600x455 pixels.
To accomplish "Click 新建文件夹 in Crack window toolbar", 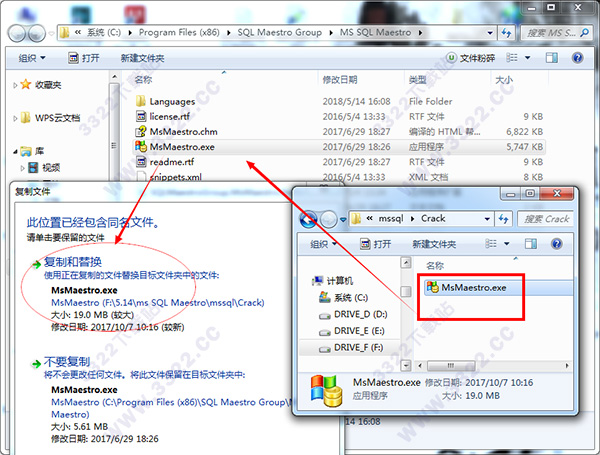I will tap(434, 244).
